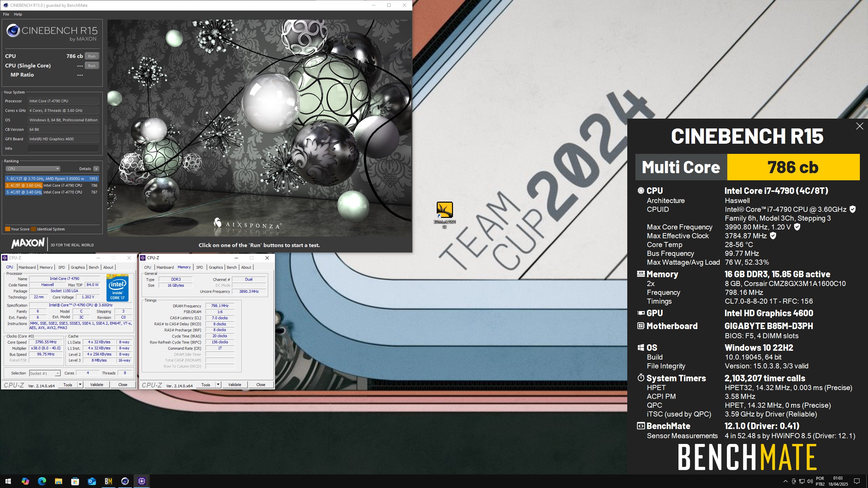This screenshot has width=868, height=488.
Task: Run the CPU Single Core test
Action: [92, 66]
